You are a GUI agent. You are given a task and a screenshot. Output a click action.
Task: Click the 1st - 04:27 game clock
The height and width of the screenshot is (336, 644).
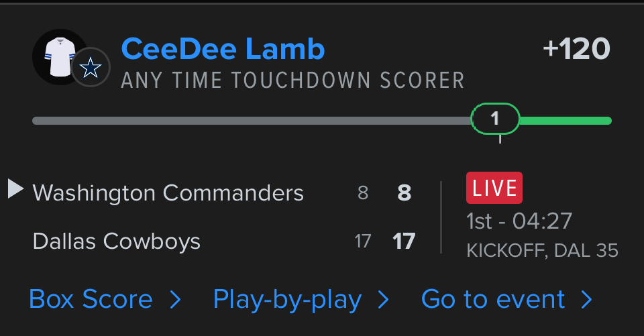[x=519, y=220]
